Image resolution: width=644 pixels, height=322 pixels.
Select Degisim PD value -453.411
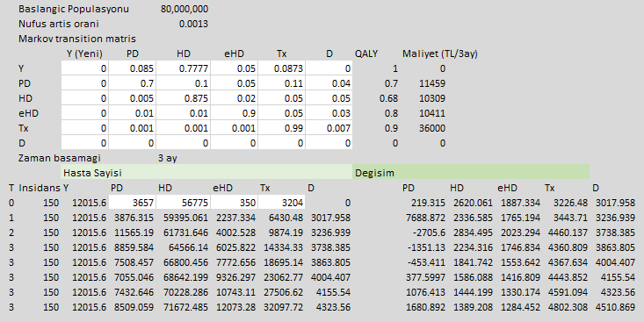(427, 262)
